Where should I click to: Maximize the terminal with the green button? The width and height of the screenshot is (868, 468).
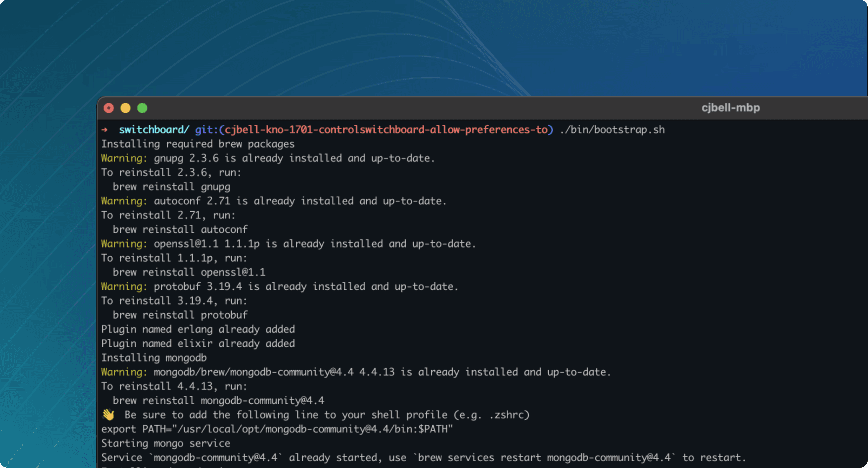point(142,108)
